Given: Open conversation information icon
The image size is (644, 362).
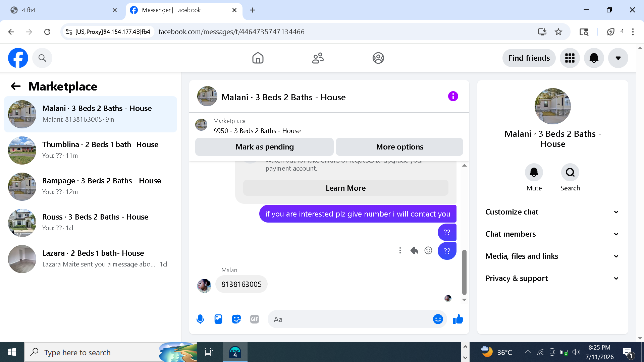Looking at the screenshot, I should tap(453, 97).
